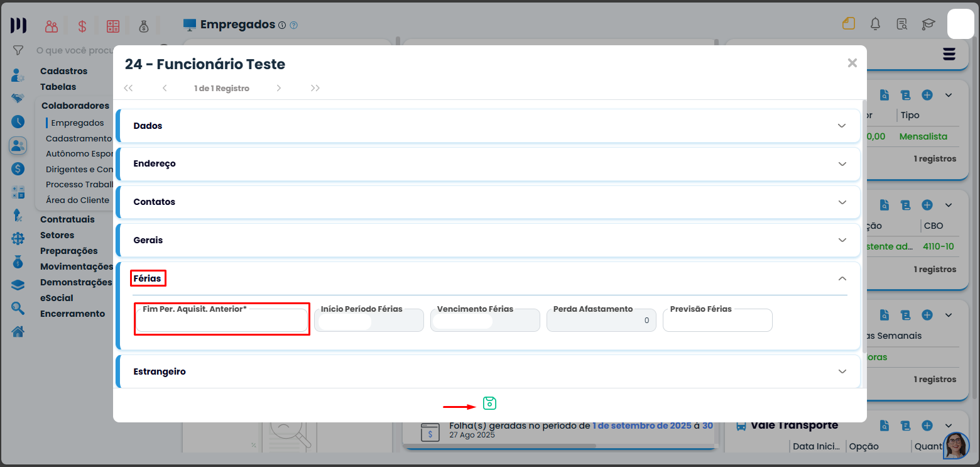Close the Funcionário Teste dialog
The height and width of the screenshot is (467, 980).
point(852,63)
